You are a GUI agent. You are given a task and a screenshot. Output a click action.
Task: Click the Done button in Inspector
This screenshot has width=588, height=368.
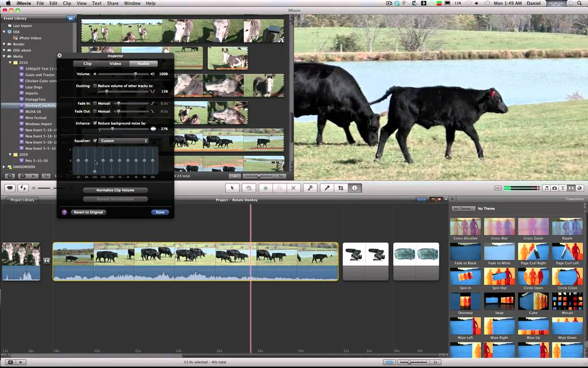160,212
